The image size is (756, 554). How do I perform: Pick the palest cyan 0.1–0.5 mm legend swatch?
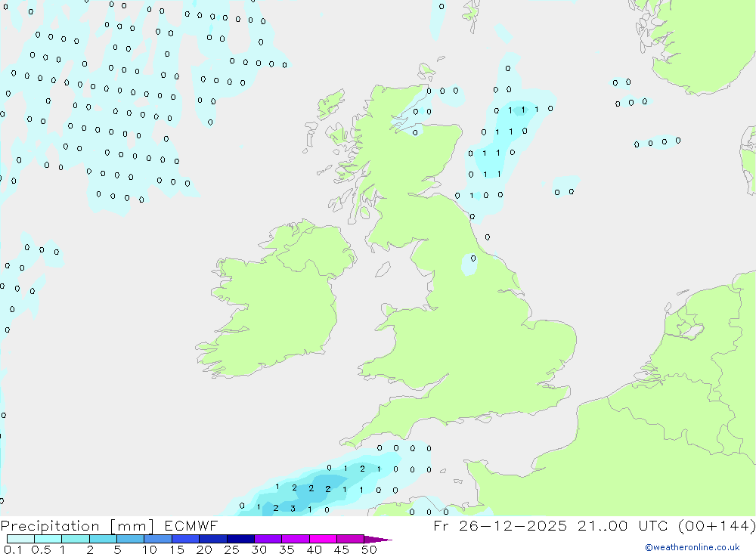pyautogui.click(x=20, y=539)
